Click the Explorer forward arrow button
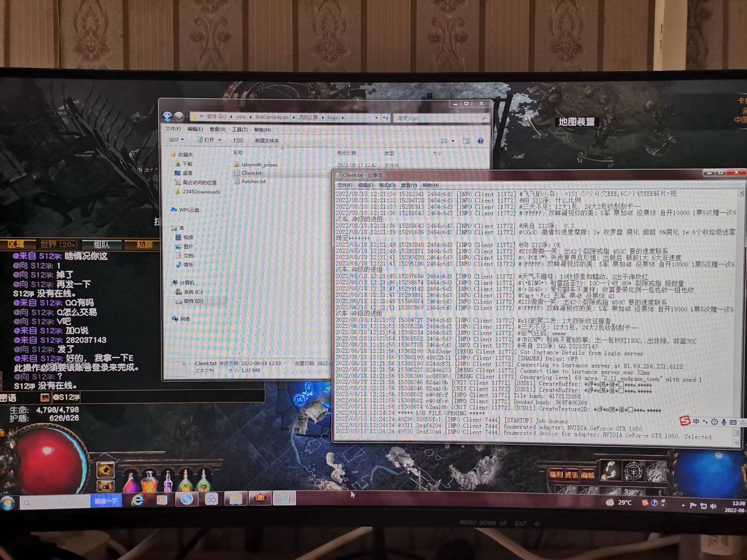 click(179, 116)
